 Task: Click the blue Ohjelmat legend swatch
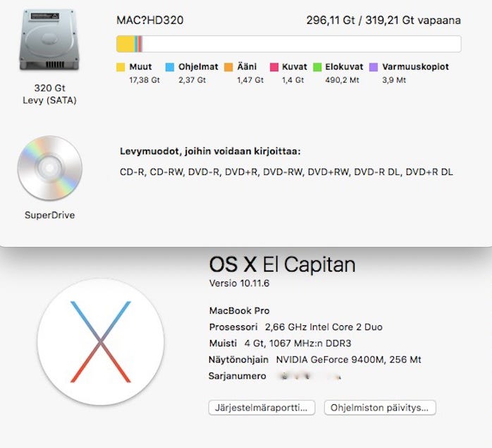(x=170, y=67)
